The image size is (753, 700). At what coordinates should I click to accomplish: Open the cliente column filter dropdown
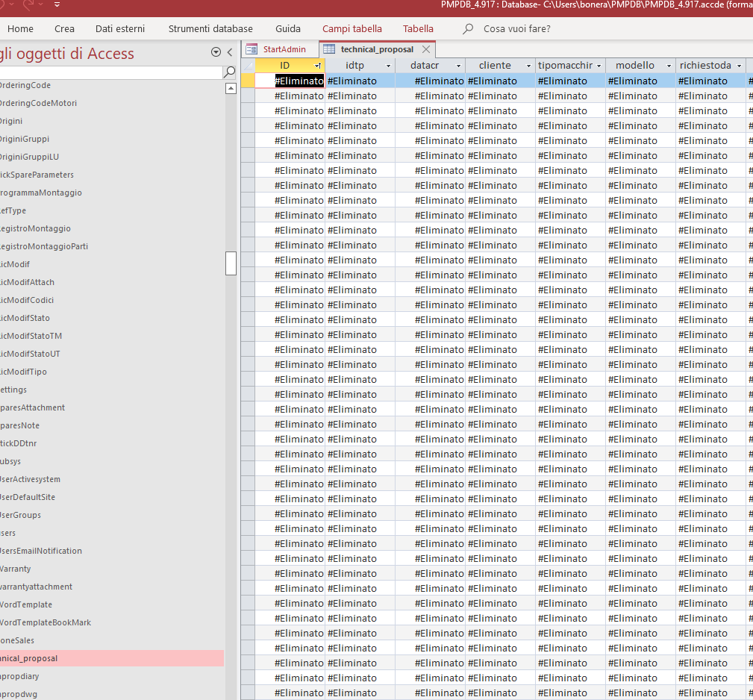click(x=528, y=66)
